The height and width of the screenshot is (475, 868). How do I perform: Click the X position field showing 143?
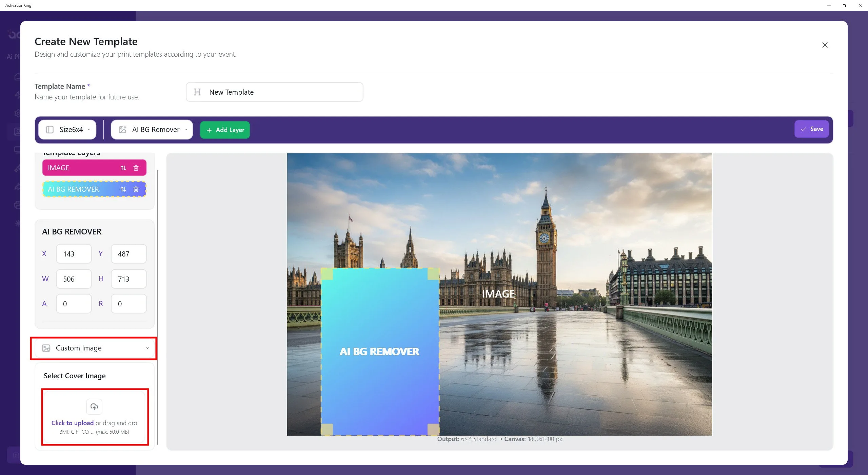click(x=74, y=254)
